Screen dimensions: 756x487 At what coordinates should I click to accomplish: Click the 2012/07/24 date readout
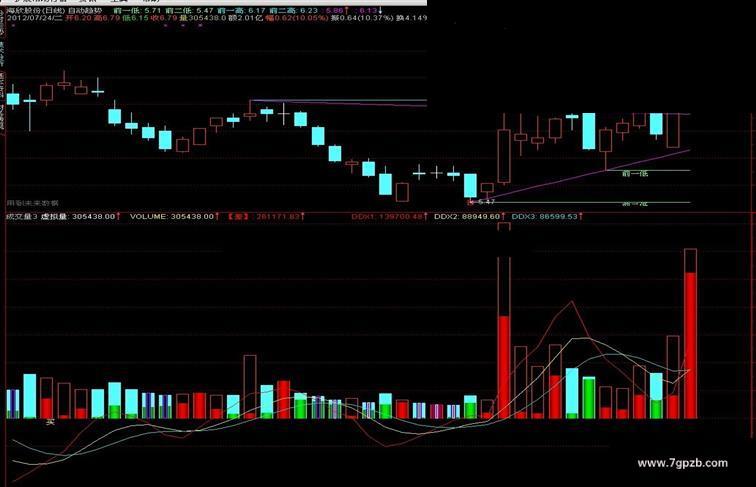point(35,18)
